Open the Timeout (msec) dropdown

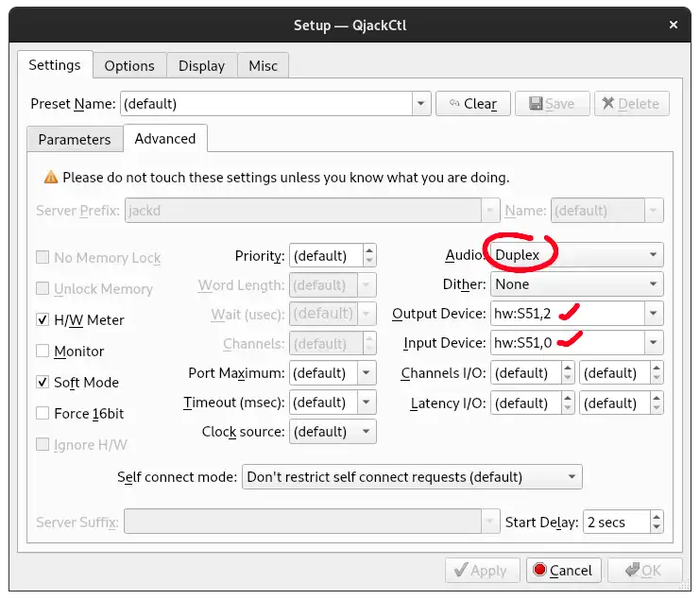point(333,403)
